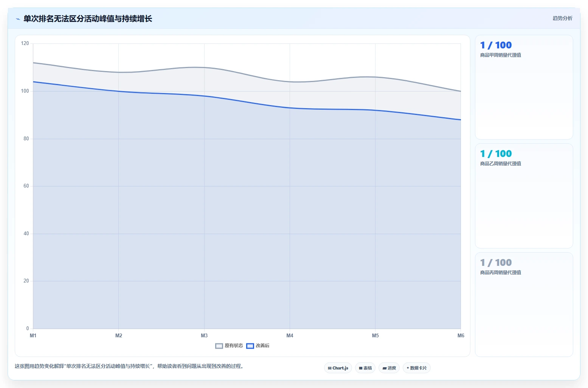
Task: Click the star icon inside 数据卡片 tag
Action: pos(408,368)
